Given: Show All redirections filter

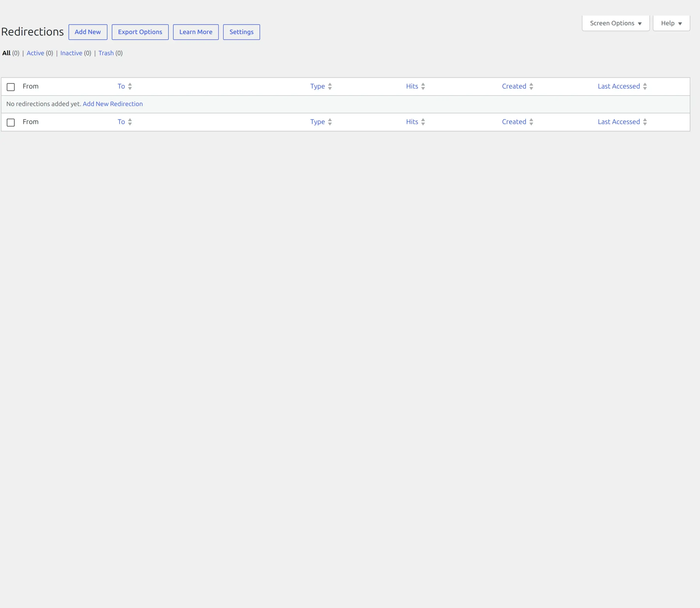Looking at the screenshot, I should [x=7, y=53].
